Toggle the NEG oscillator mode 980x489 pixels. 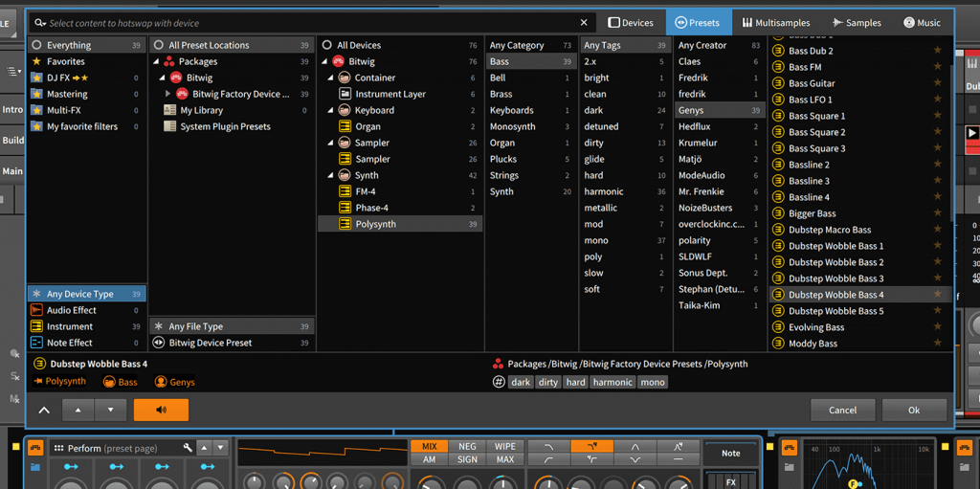(x=467, y=447)
